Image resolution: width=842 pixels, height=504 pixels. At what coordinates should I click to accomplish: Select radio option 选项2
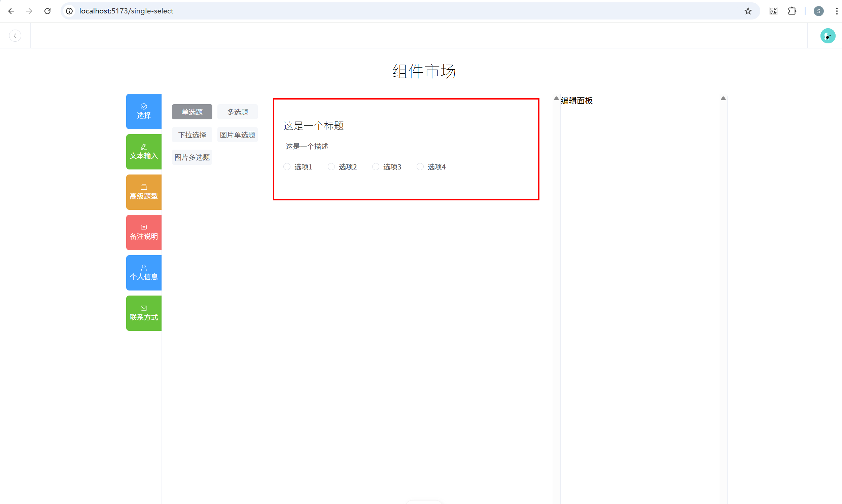pos(331,167)
